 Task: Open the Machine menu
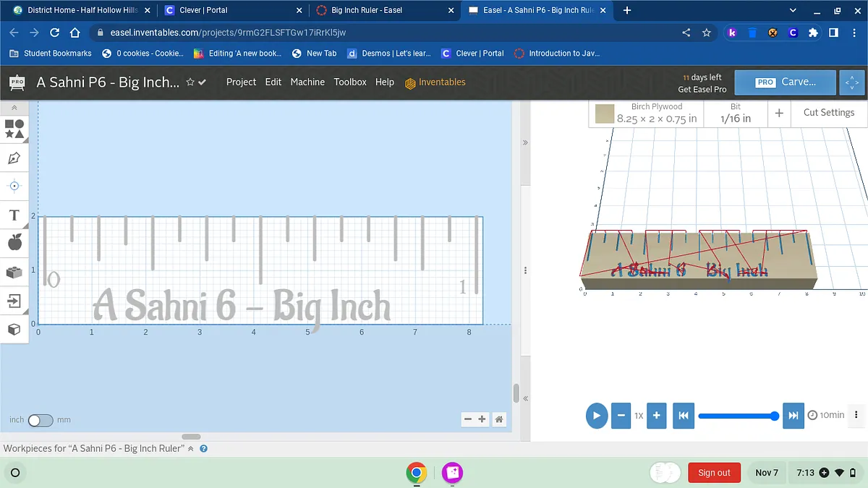pyautogui.click(x=307, y=82)
